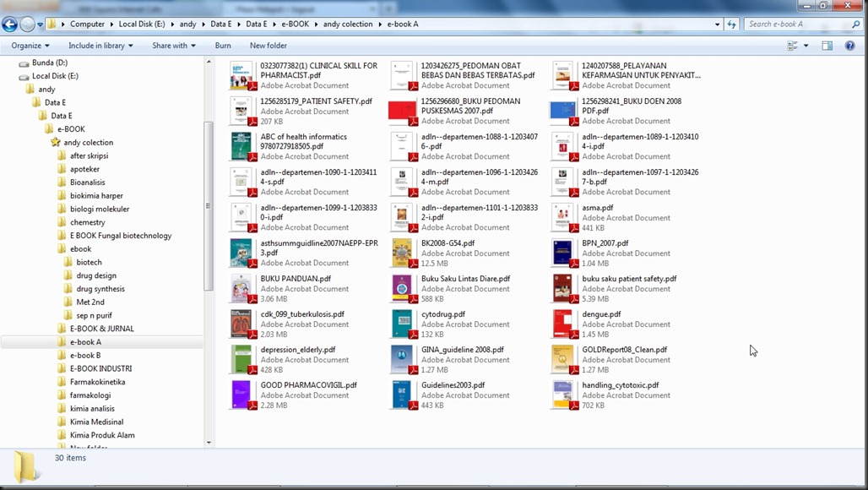The image size is (868, 490).
Task: Select GOOD PHARMACOVIGIL.pdf purple icon
Action: click(242, 395)
